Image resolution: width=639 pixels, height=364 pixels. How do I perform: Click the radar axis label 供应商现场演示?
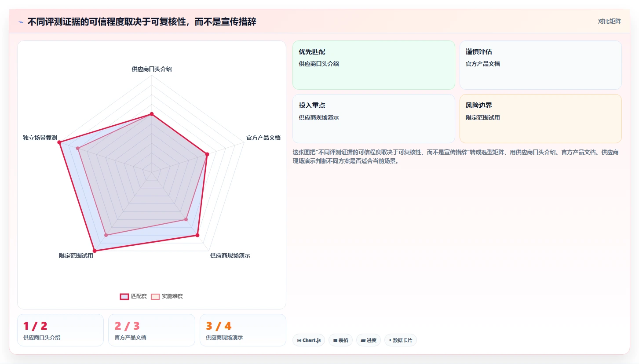click(230, 255)
